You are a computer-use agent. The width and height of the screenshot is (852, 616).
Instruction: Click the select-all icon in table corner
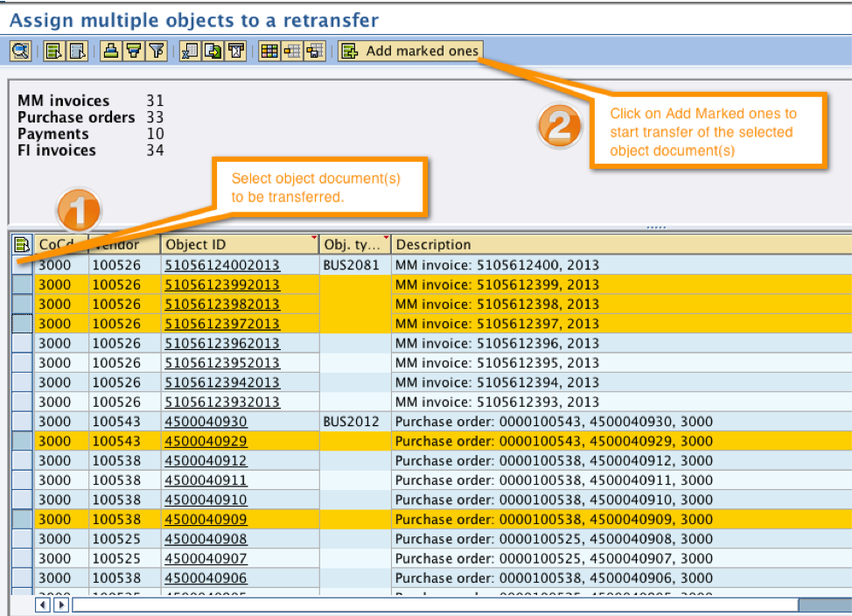(x=21, y=245)
